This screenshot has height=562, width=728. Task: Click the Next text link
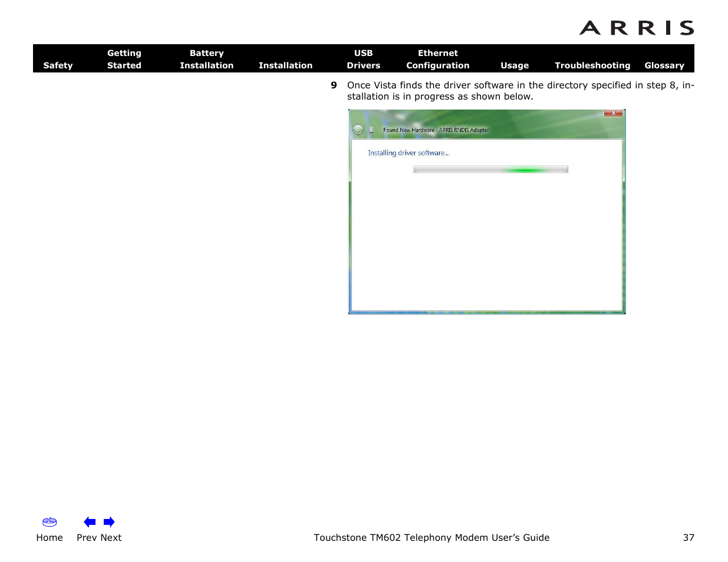(111, 537)
